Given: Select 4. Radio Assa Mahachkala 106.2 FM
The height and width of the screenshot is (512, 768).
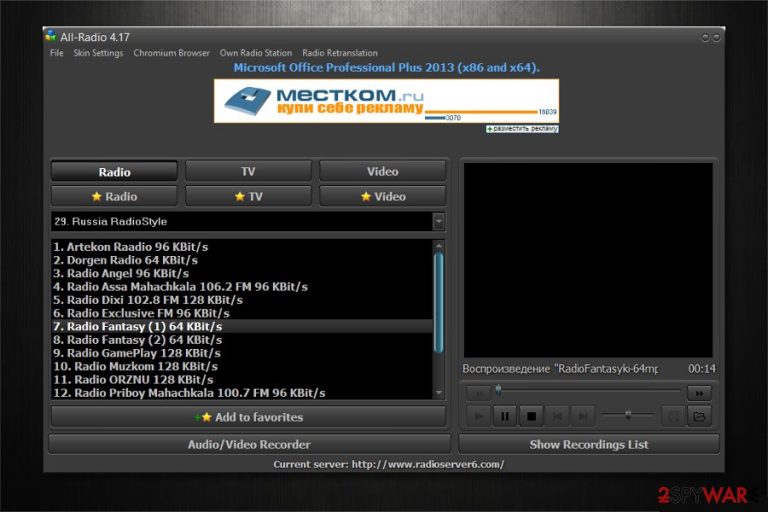Looking at the screenshot, I should tap(242, 287).
